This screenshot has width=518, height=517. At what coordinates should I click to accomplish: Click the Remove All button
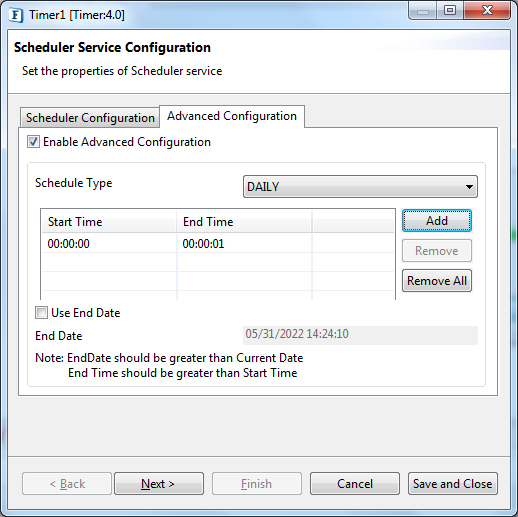[437, 281]
